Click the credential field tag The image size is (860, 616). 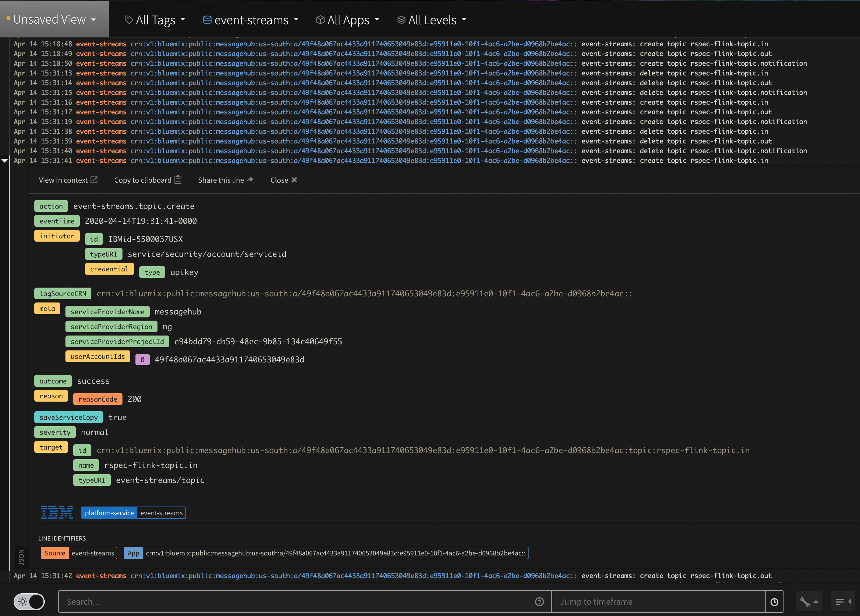pyautogui.click(x=109, y=269)
